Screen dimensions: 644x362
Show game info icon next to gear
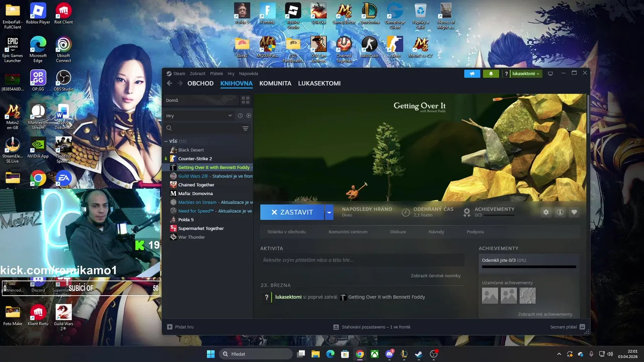point(560,212)
